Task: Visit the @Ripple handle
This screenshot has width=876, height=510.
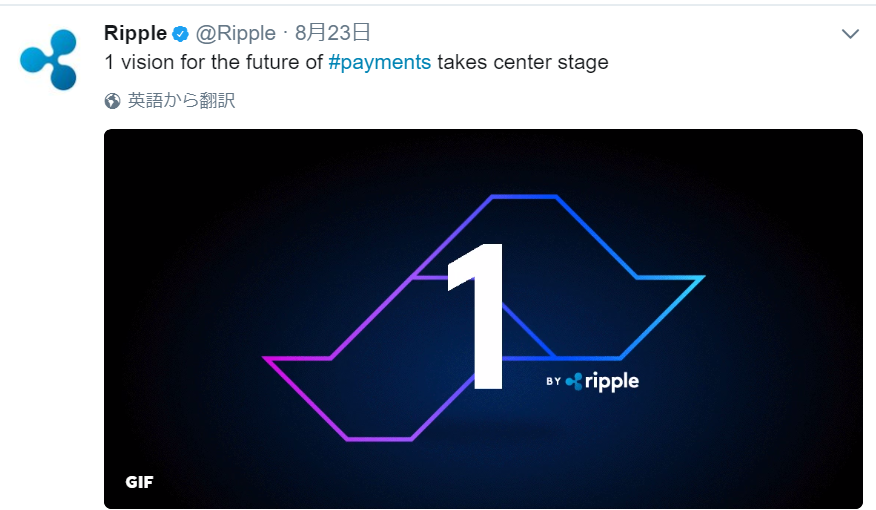Action: (235, 34)
